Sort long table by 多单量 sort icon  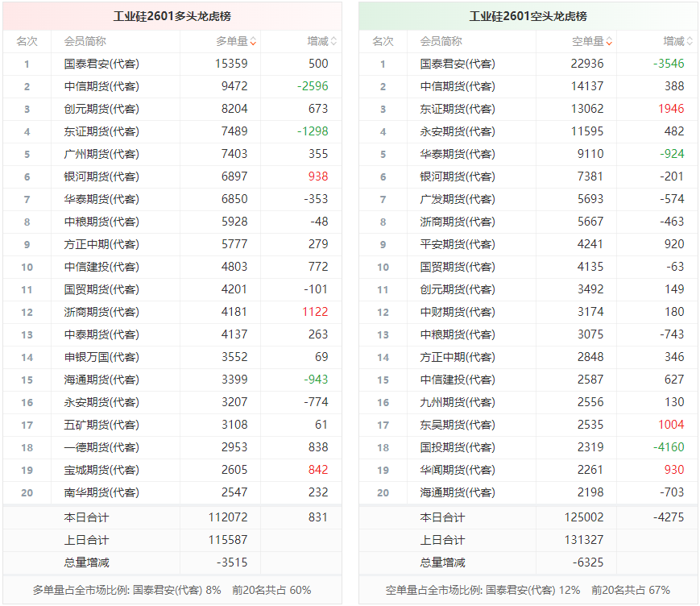(x=253, y=42)
